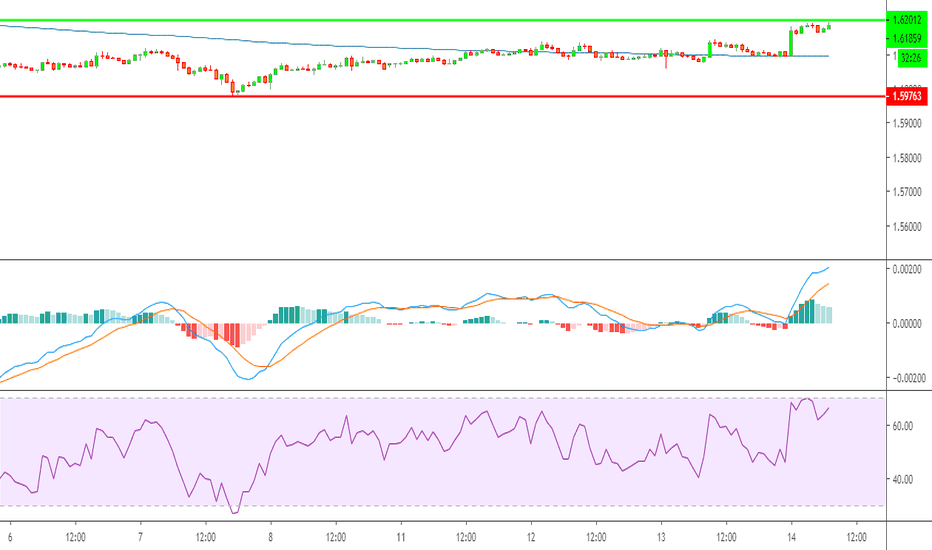Screen dimensions: 932x550
Task: Click the 32:26 candle countdown timer
Action: point(910,58)
